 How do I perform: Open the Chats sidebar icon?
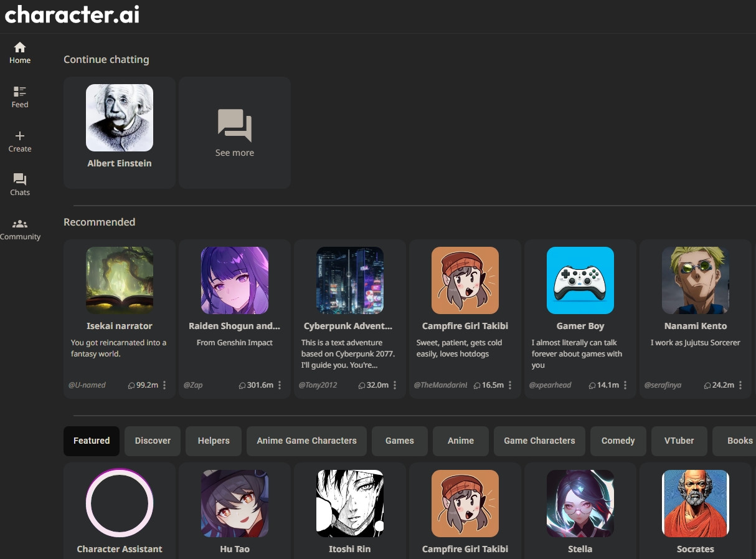20,180
